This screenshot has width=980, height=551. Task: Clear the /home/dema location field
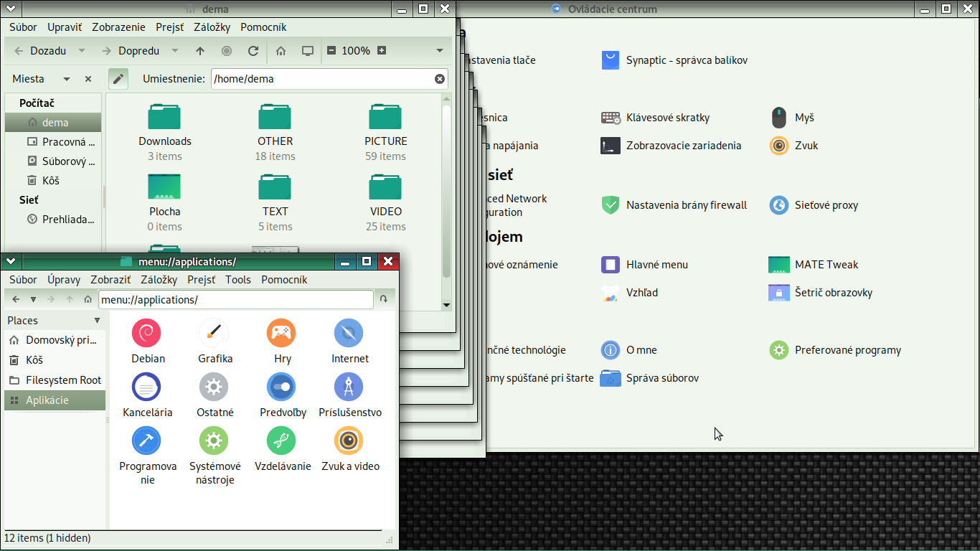[440, 79]
